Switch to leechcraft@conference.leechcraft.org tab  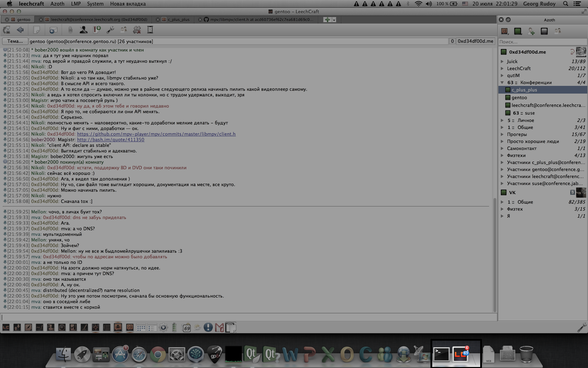(x=96, y=20)
